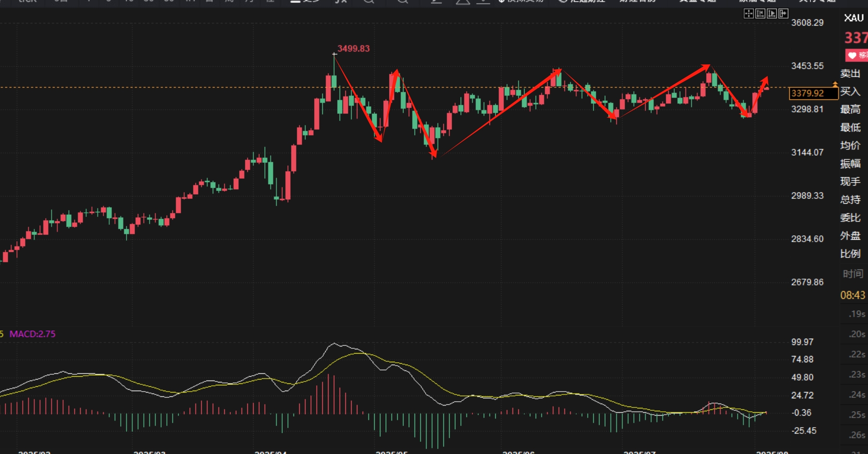Click the rightward arrow panel icon
This screenshot has height=454, width=868.
(783, 13)
